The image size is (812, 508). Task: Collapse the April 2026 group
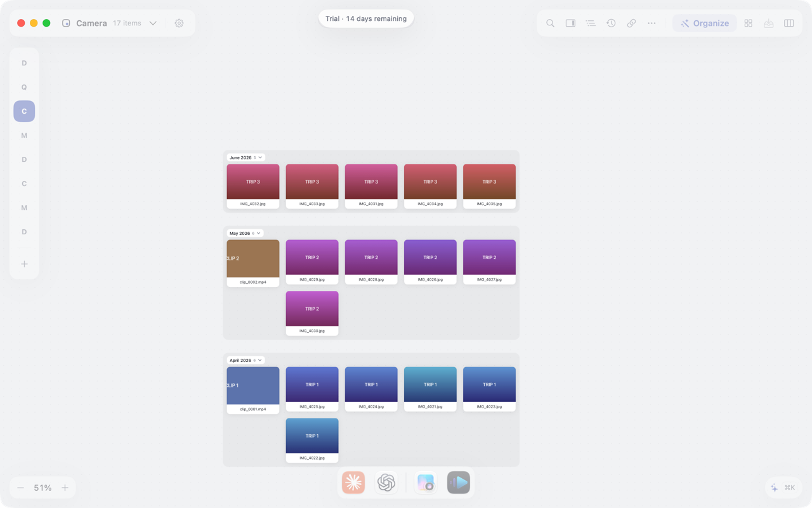point(259,360)
